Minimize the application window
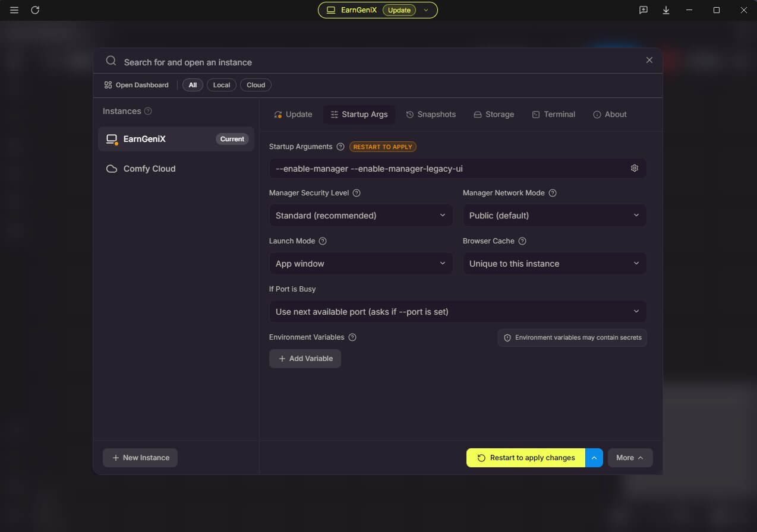 pyautogui.click(x=689, y=10)
